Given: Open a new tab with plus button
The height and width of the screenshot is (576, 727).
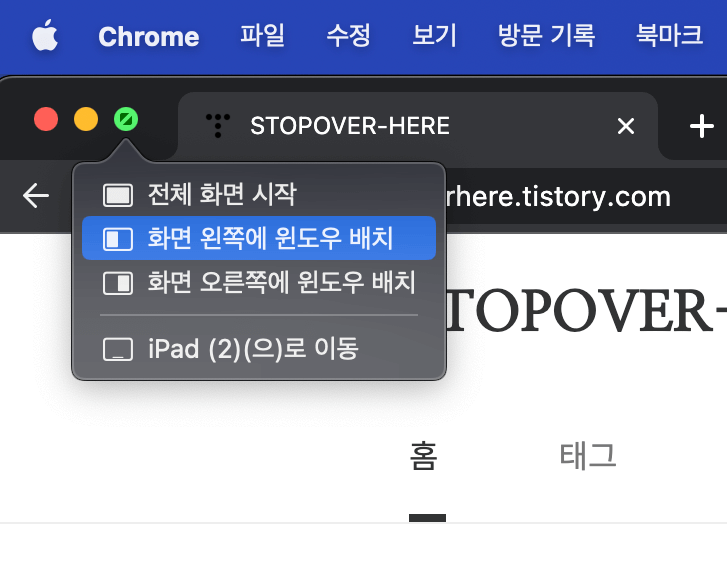Looking at the screenshot, I should point(701,126).
